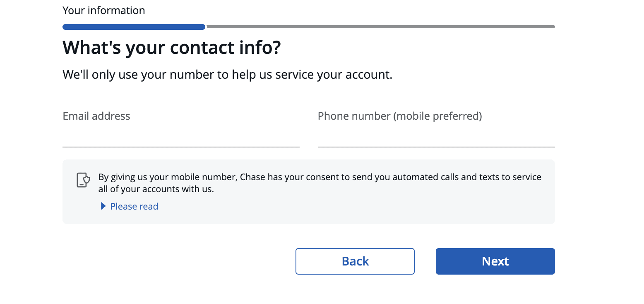Click the shield badge on the phone icon
The width and height of the screenshot is (644, 304).
(x=87, y=179)
